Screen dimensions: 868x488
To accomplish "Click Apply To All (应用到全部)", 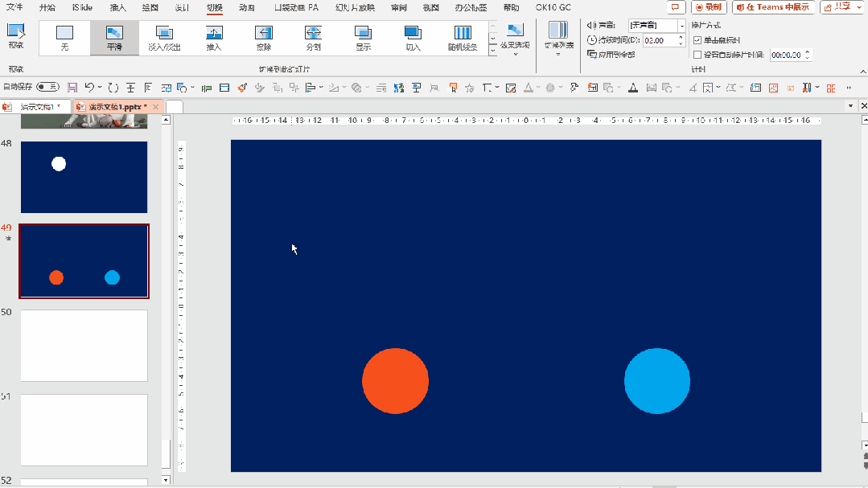I will (x=611, y=55).
